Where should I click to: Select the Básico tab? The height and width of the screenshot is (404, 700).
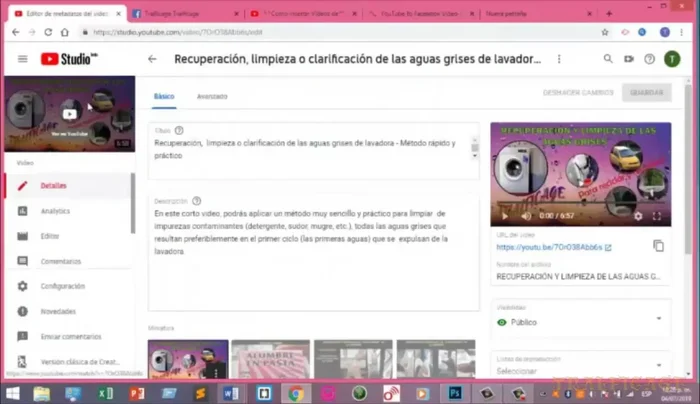coord(164,96)
